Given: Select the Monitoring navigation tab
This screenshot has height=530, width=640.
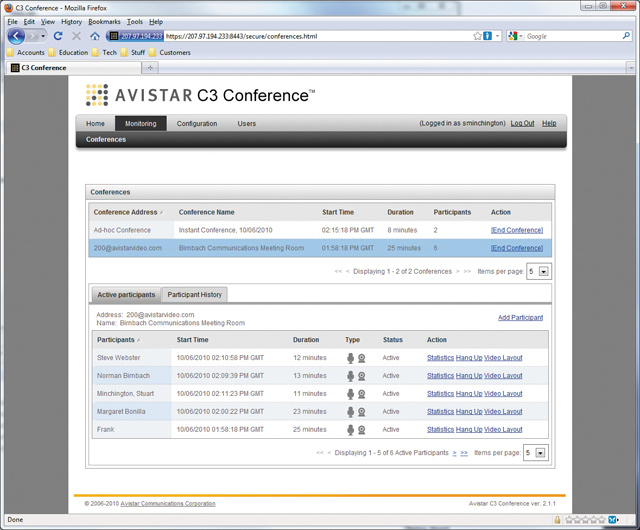Looking at the screenshot, I should 140,124.
